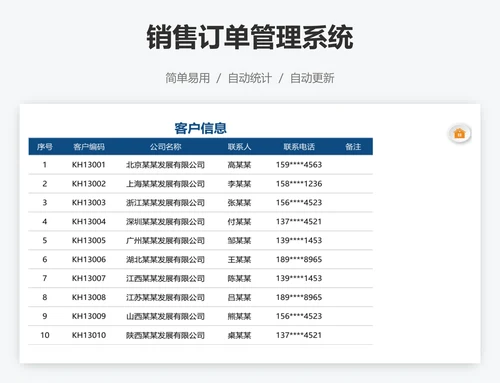This screenshot has height=383, width=500.
Task: Select customer code KH13006
Action: pos(89,259)
